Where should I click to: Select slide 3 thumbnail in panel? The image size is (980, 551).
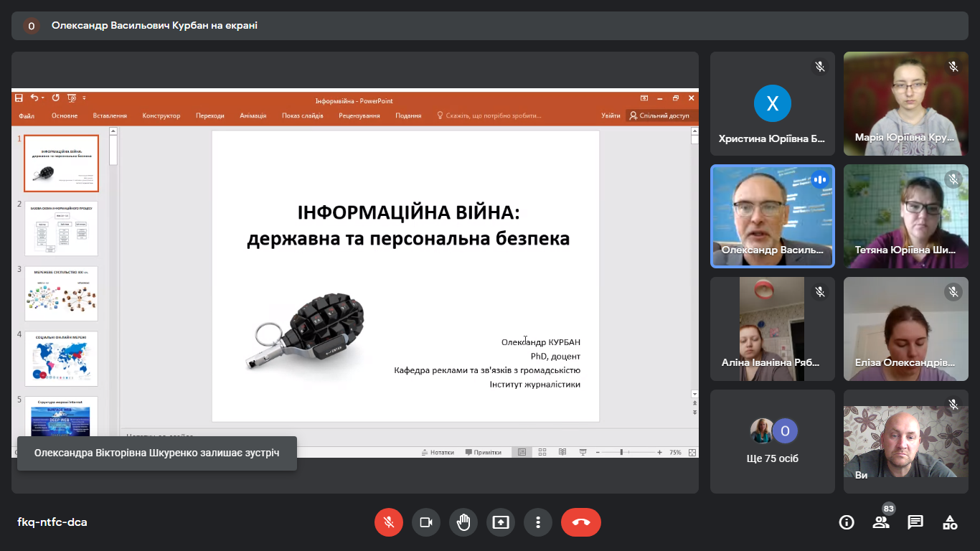tap(61, 293)
